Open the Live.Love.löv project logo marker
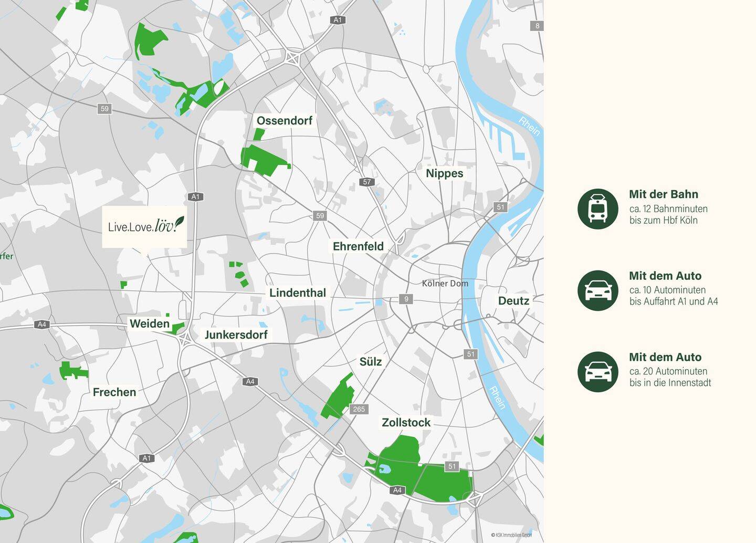This screenshot has width=756, height=543. click(x=144, y=226)
